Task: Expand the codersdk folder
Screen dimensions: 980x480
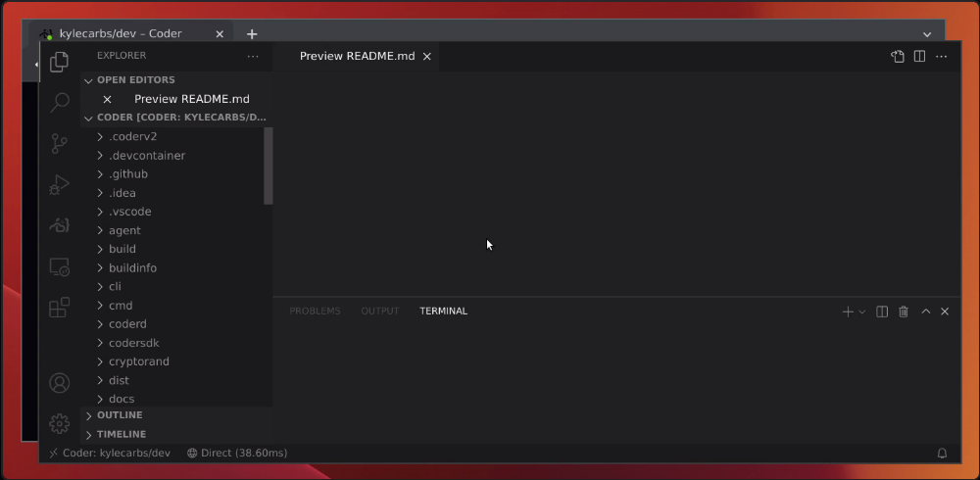Action: click(173, 343)
